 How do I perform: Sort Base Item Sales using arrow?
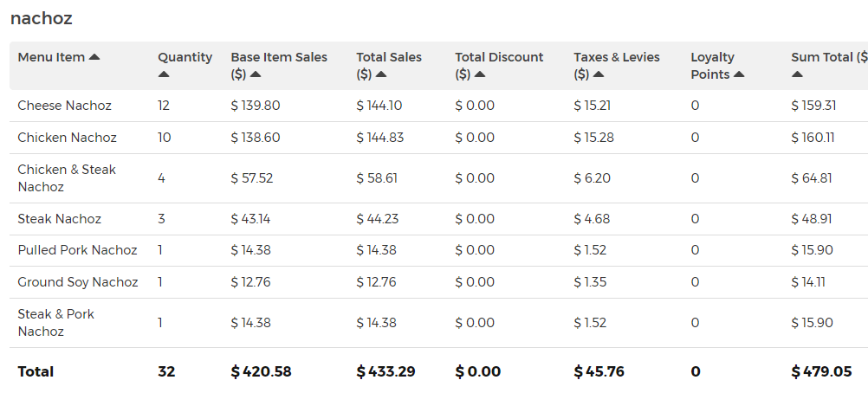[256, 74]
